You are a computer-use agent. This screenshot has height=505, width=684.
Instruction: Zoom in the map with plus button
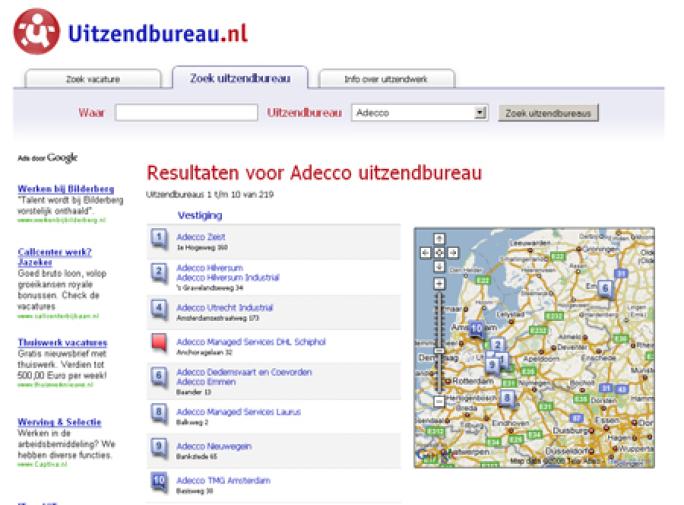[x=438, y=285]
